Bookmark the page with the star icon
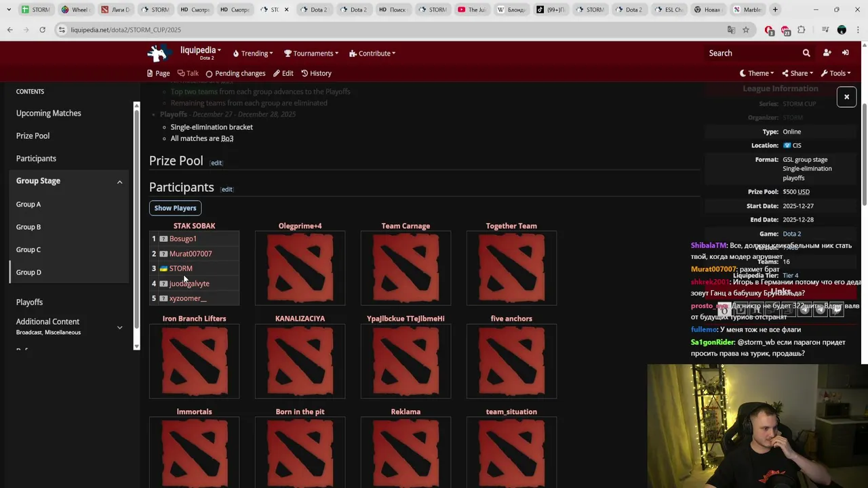This screenshot has width=868, height=488. (746, 30)
